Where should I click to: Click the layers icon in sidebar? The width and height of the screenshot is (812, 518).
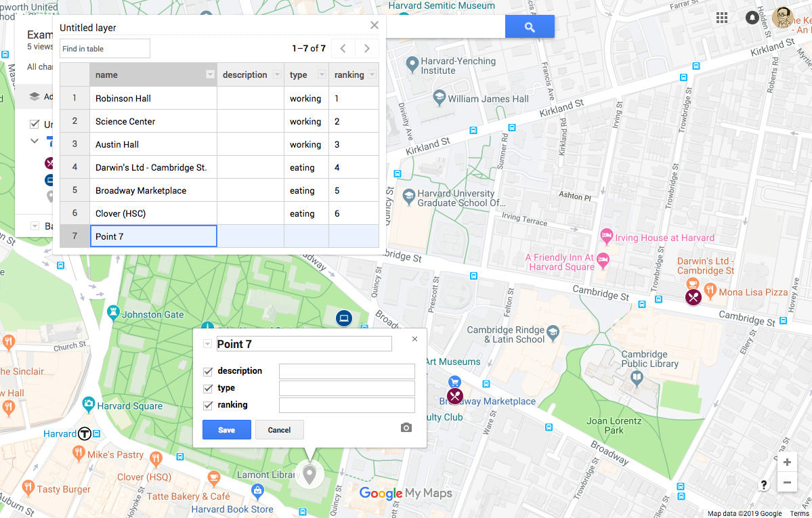(34, 96)
